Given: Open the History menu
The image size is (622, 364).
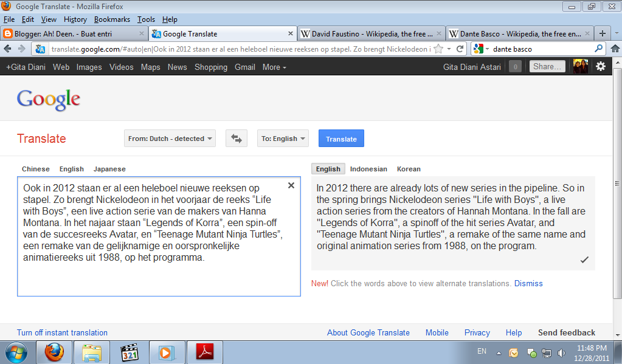Looking at the screenshot, I should pos(75,19).
